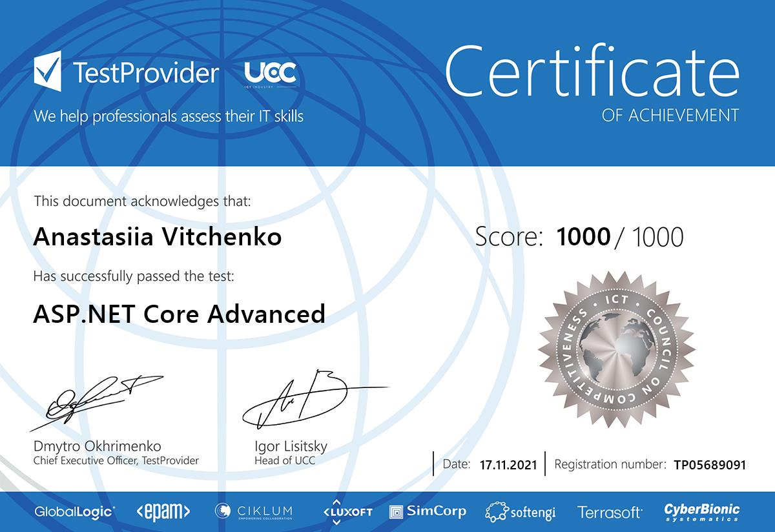
Task: Click the TestProvider checkmark logo
Action: (x=48, y=72)
